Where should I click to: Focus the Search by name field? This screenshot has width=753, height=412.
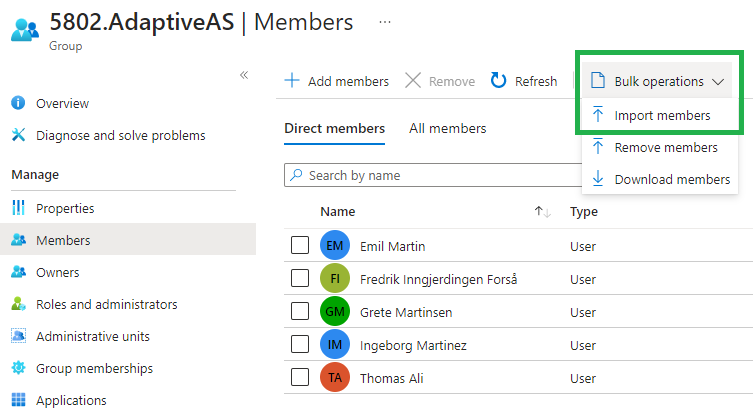point(433,175)
